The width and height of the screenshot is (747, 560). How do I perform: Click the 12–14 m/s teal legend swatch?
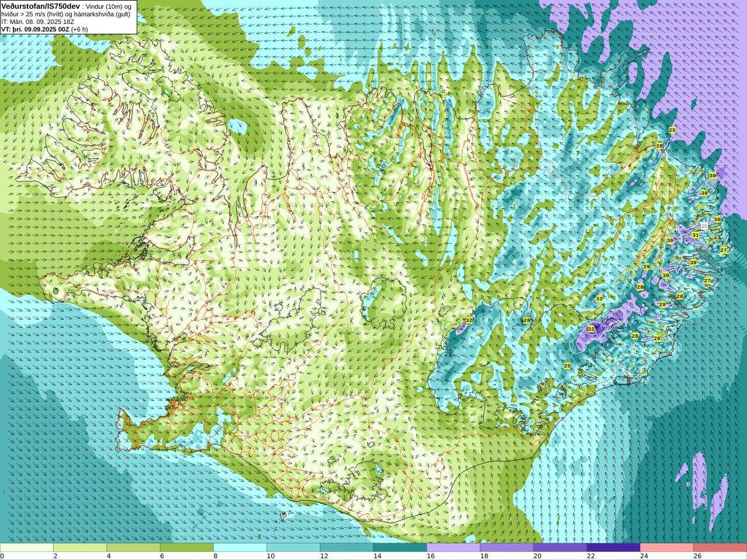click(x=347, y=548)
